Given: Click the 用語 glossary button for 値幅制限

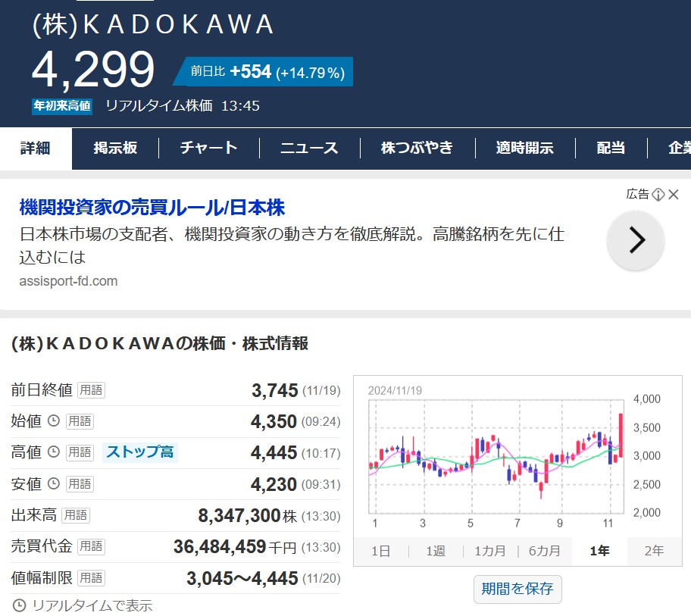Looking at the screenshot, I should pos(91,578).
